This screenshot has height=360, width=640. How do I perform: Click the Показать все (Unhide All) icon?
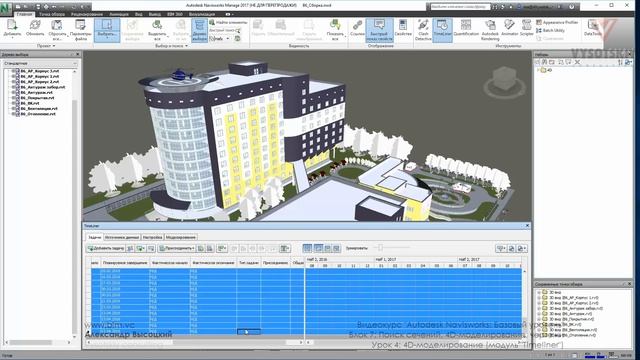(335, 29)
